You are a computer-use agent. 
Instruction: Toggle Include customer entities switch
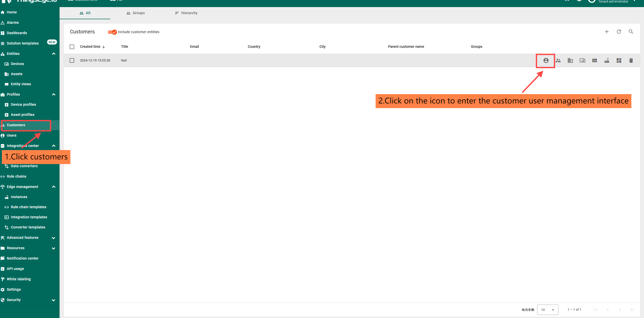coord(112,32)
